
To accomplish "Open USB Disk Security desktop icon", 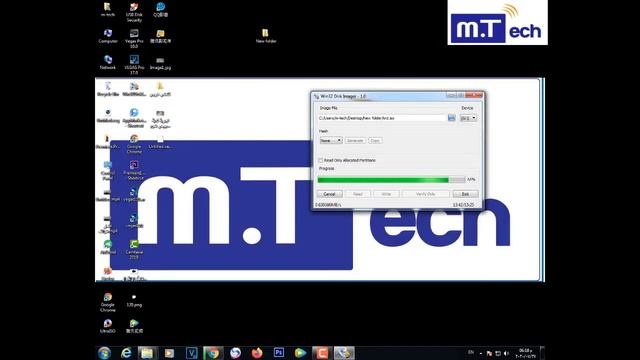I will 134,12.
